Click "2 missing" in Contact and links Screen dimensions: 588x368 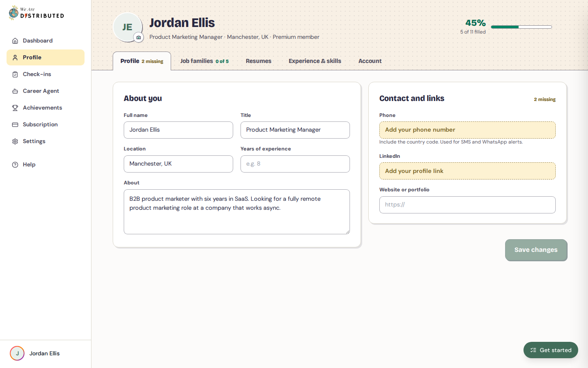(545, 99)
